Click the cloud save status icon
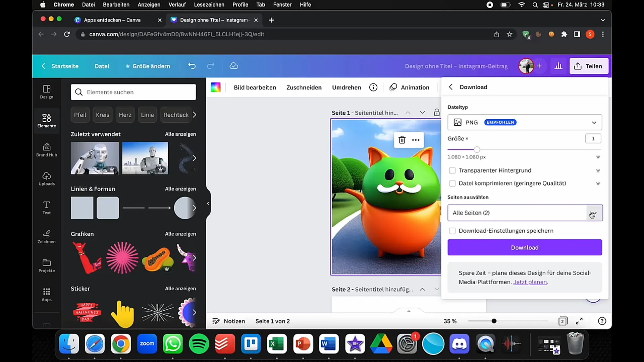Viewport: 644px width, 362px height. tap(234, 66)
